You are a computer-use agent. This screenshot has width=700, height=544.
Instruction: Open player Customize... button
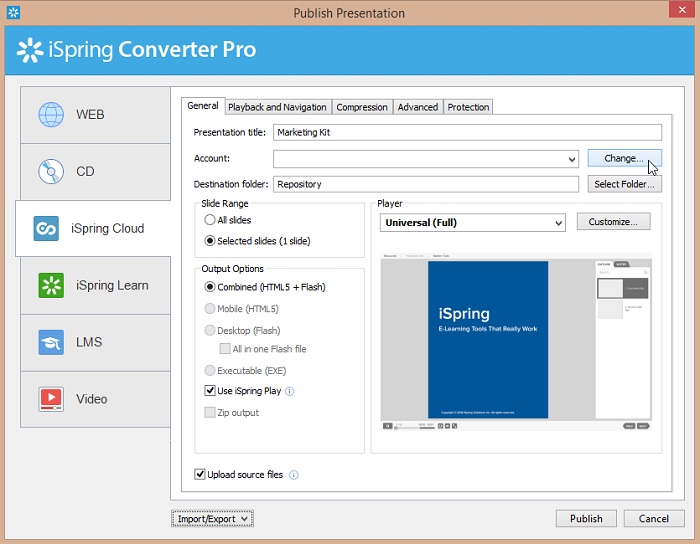(613, 222)
